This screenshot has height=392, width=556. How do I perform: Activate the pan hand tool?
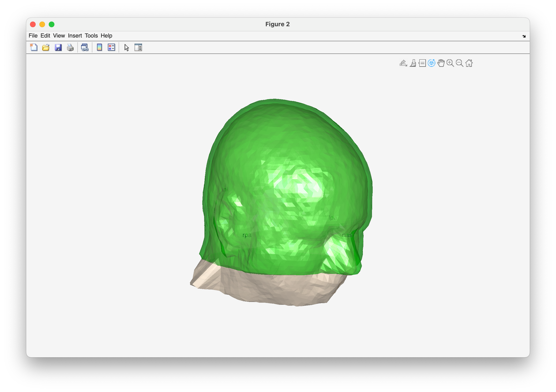(441, 63)
